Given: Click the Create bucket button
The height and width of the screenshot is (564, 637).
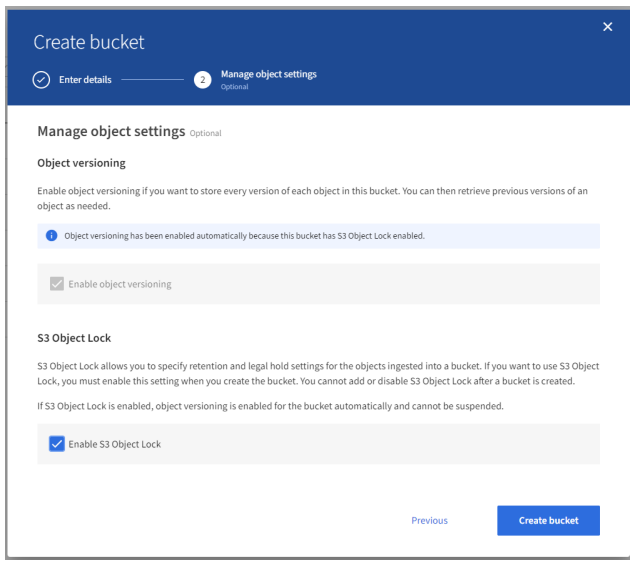Looking at the screenshot, I should 547,520.
